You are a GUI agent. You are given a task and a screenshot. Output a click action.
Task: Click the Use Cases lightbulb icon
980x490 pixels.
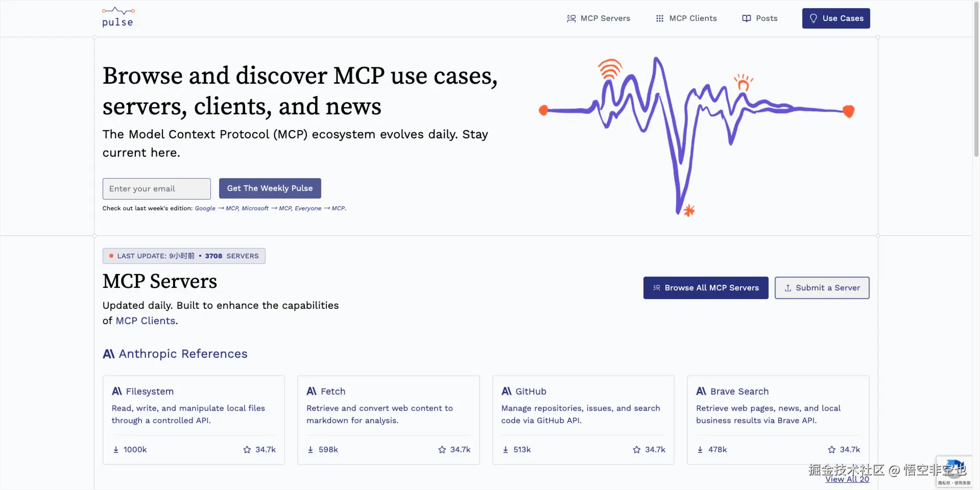[814, 18]
